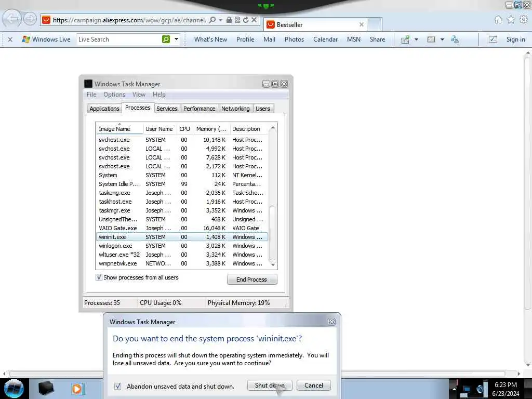Select the taskmgr.exe process row
Screen dimensions: 532x399
182,210
